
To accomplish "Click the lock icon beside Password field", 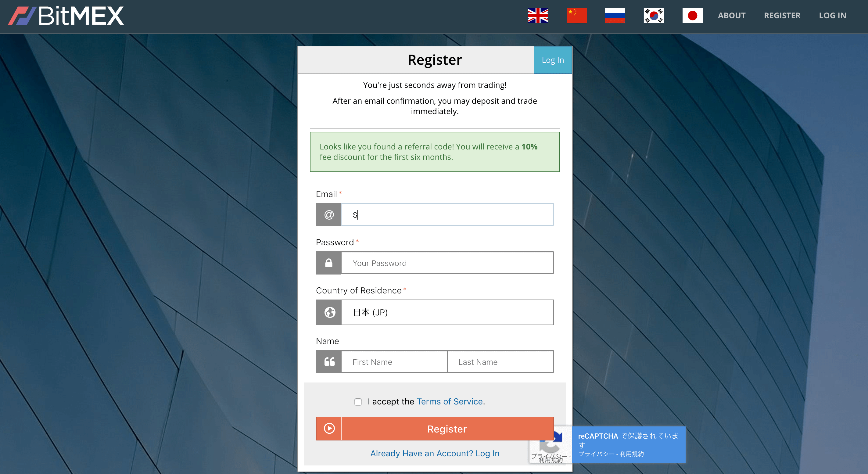I will pos(329,263).
